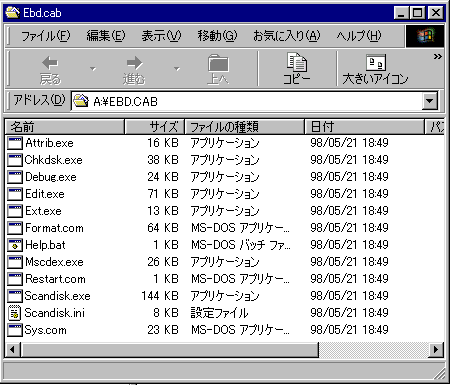This screenshot has width=450, height=385.
Task: Sort by the ファイルの種類 column header
Action: coord(245,127)
